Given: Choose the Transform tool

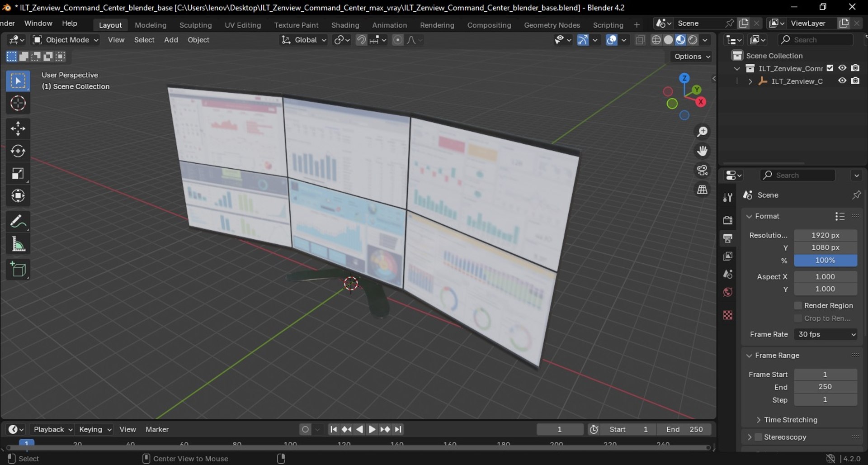Looking at the screenshot, I should [18, 196].
